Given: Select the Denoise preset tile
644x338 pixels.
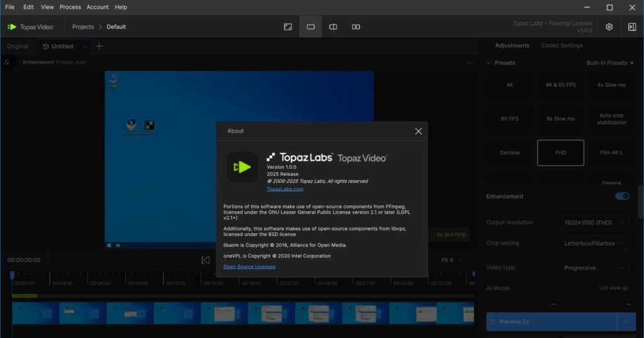Looking at the screenshot, I should 509,153.
